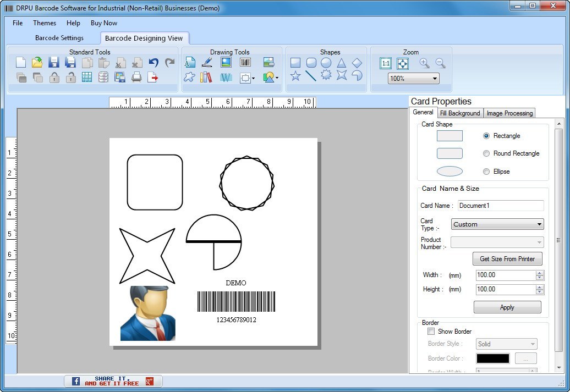Click the Undo icon in Standard Tools
The width and height of the screenshot is (570, 392).
(155, 62)
